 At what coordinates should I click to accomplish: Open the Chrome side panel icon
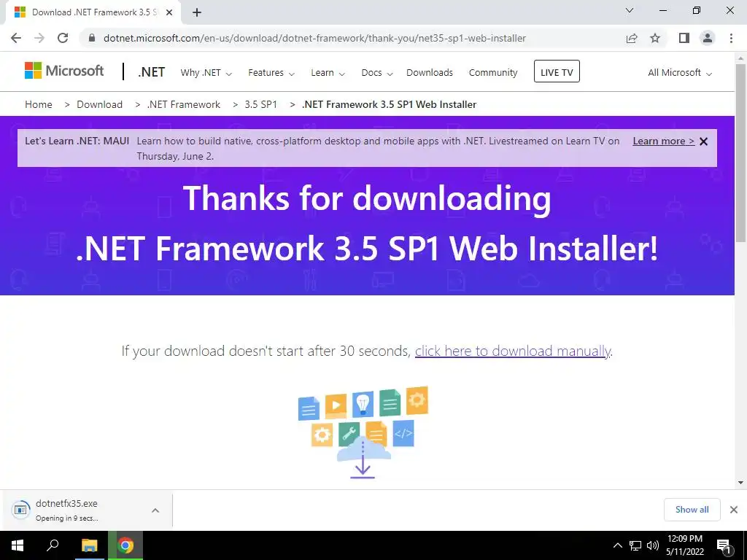[x=684, y=38]
